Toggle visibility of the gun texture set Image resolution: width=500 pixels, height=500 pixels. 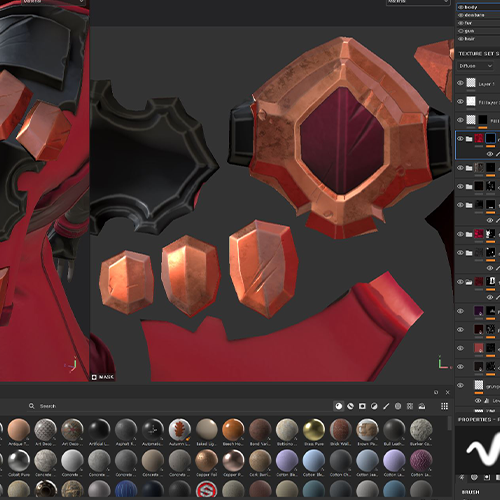click(x=461, y=31)
